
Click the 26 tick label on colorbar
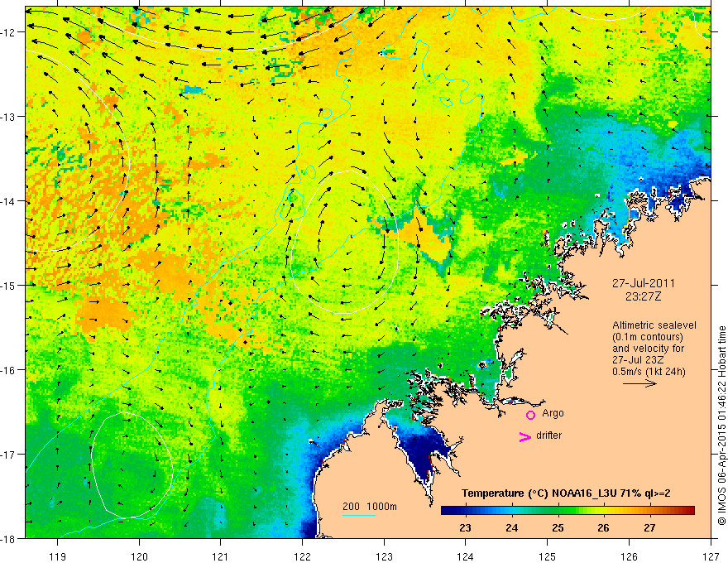603,528
